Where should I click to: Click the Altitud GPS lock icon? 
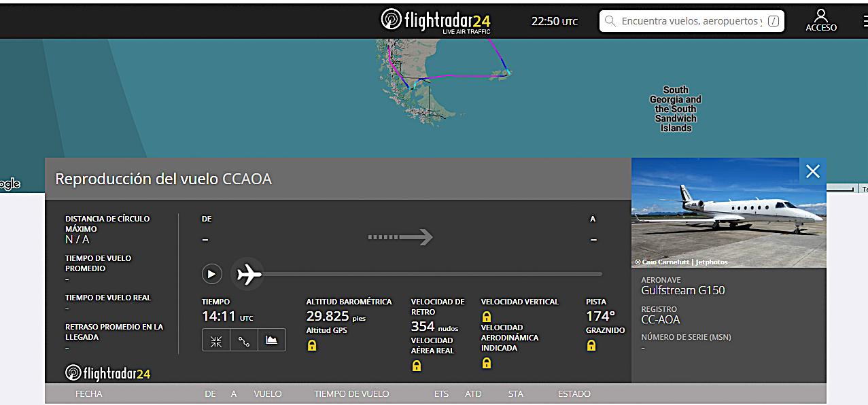(312, 345)
